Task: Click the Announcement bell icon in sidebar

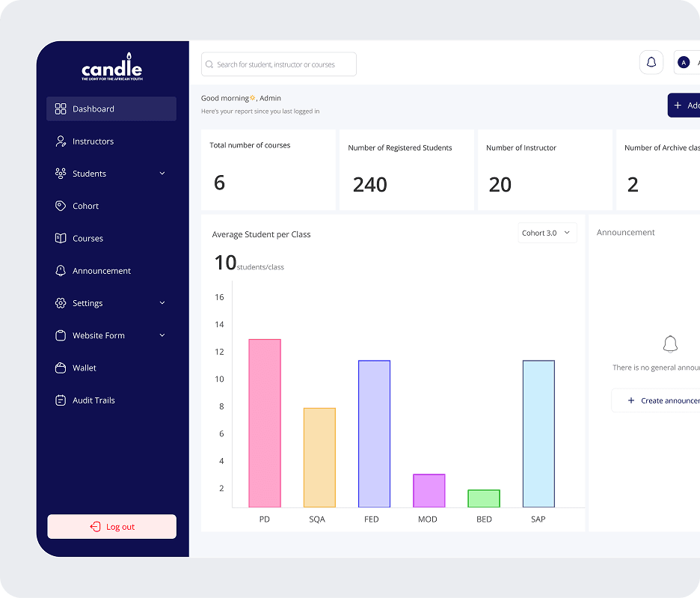Action: point(61,271)
